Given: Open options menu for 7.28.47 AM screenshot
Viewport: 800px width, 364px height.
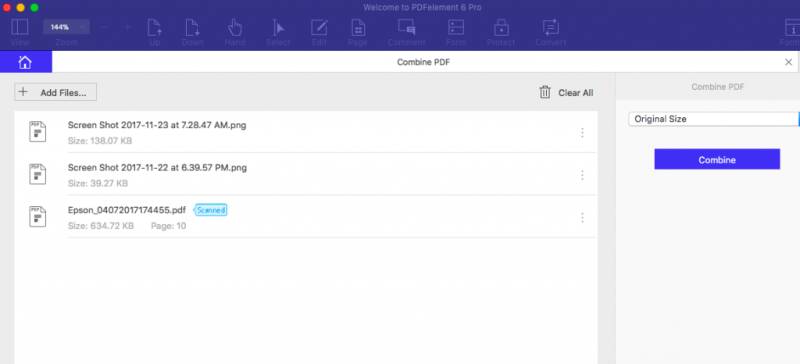Looking at the screenshot, I should click(x=582, y=132).
